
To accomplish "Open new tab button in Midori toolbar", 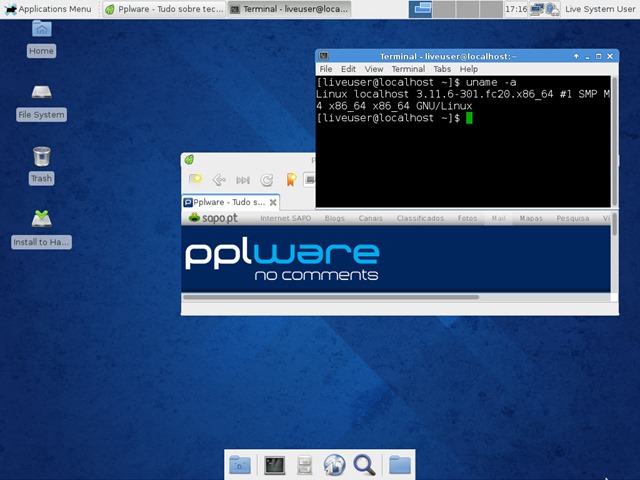I will pos(196,179).
